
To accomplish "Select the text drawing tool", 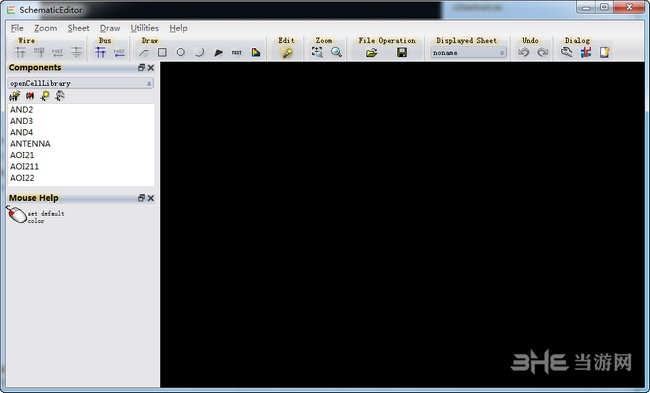I will coord(237,52).
